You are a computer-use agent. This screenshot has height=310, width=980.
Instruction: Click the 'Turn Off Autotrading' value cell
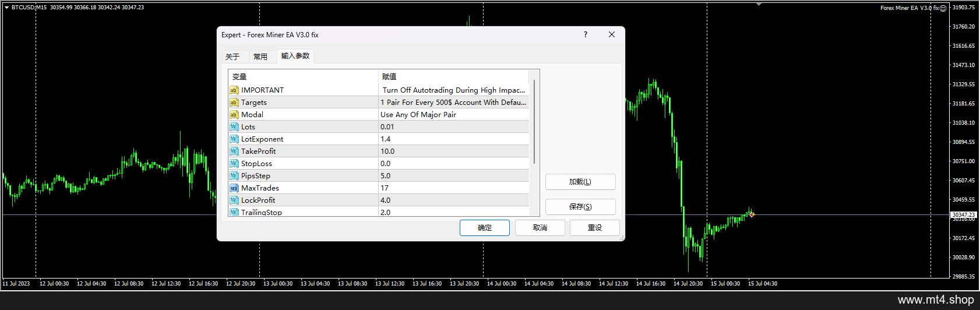(x=454, y=90)
